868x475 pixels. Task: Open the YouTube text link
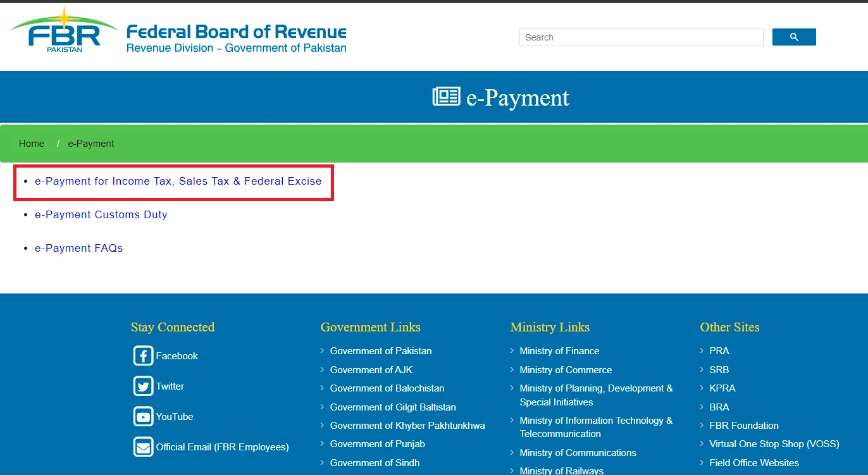(x=175, y=417)
